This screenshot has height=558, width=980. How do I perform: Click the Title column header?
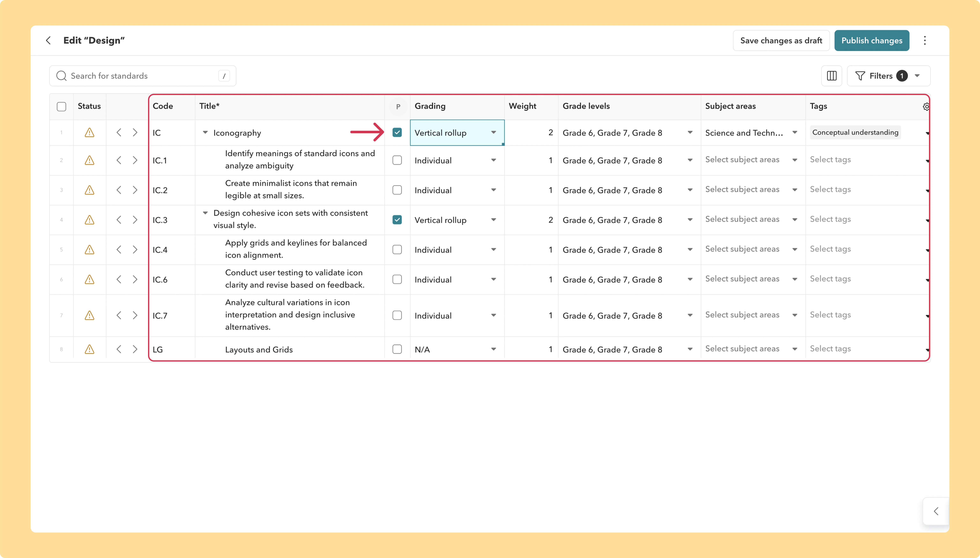coord(209,106)
